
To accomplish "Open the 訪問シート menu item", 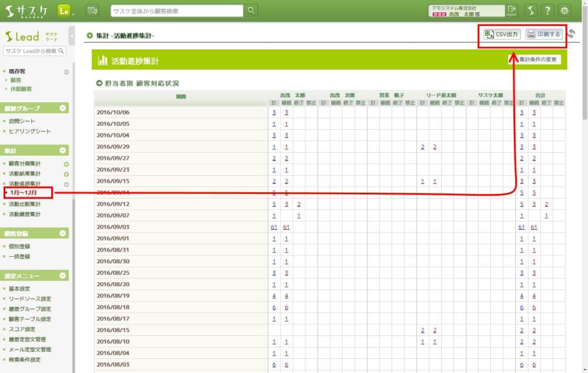I will (22, 121).
